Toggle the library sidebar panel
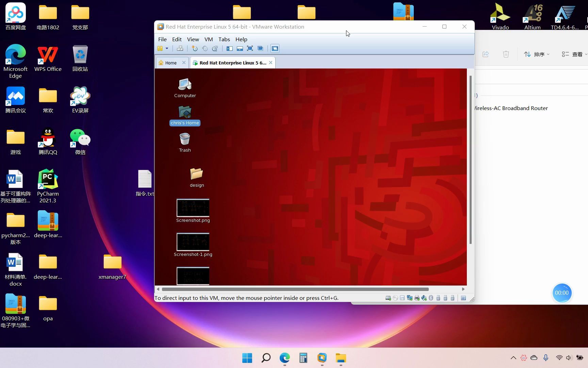This screenshot has width=588, height=368. pos(230,49)
